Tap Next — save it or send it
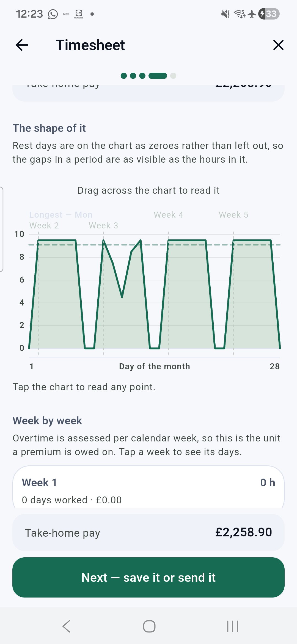 148,577
